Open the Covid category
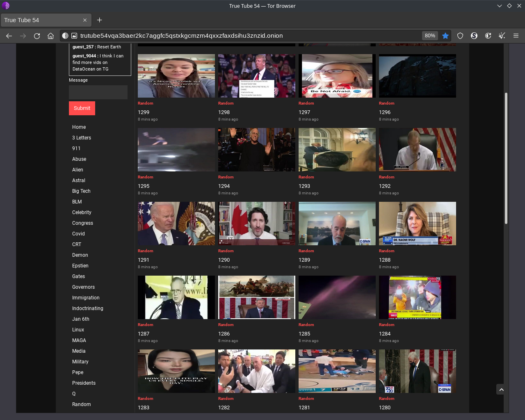 [x=78, y=234]
